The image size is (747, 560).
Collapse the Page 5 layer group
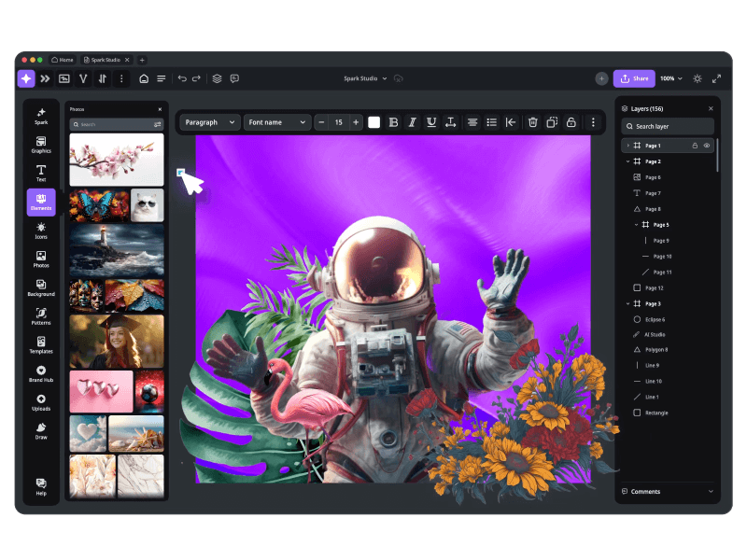(x=636, y=225)
